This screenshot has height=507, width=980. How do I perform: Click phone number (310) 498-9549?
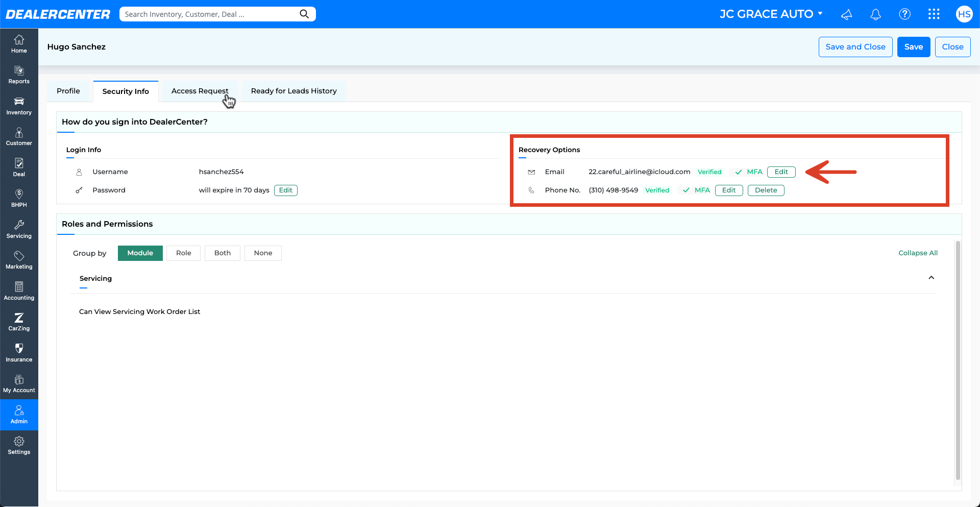(613, 190)
